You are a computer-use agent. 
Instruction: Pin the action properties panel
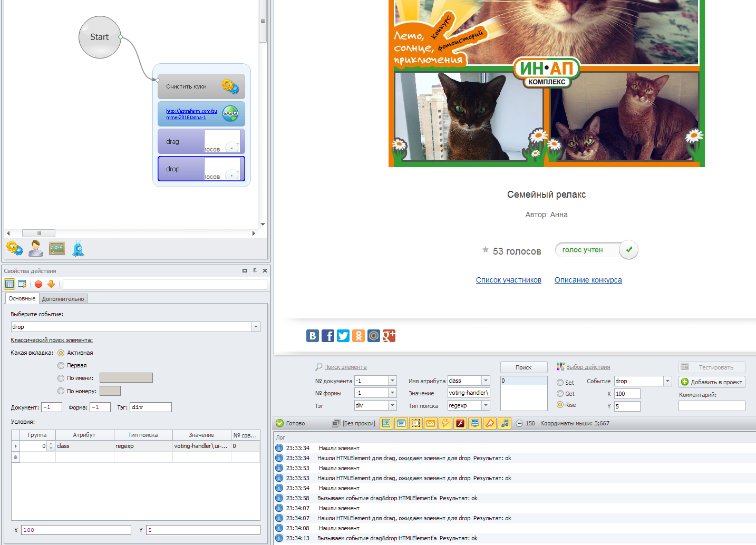click(255, 270)
